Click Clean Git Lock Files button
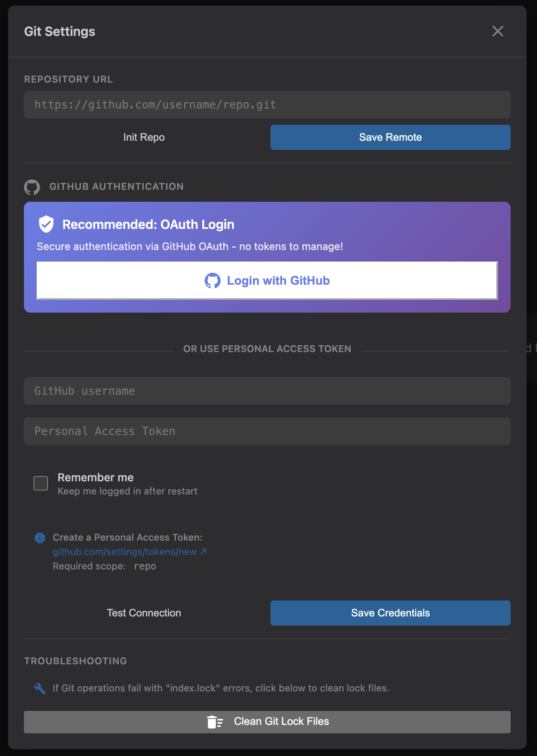Viewport: 537px width, 756px height. point(267,722)
